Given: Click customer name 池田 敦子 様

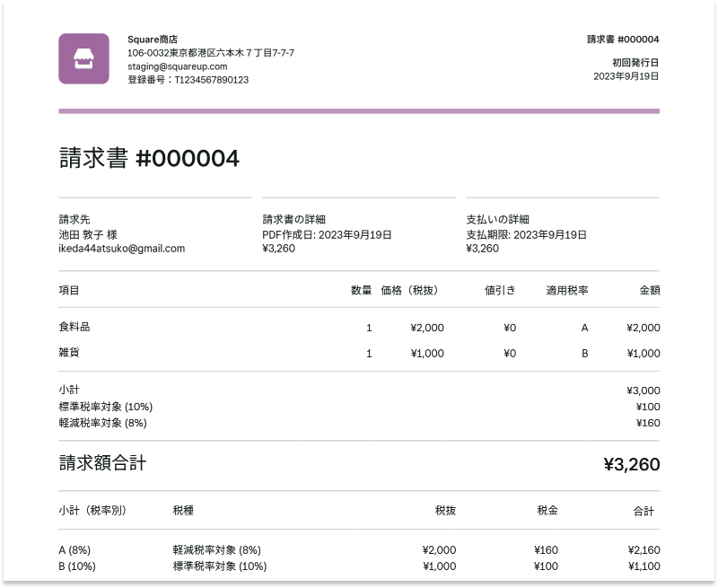Looking at the screenshot, I should pyautogui.click(x=88, y=234).
